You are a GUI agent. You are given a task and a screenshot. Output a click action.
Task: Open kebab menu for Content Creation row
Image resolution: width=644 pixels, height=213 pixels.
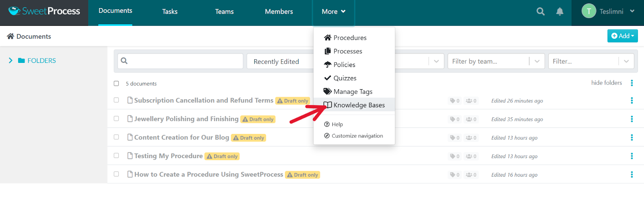pyautogui.click(x=632, y=138)
